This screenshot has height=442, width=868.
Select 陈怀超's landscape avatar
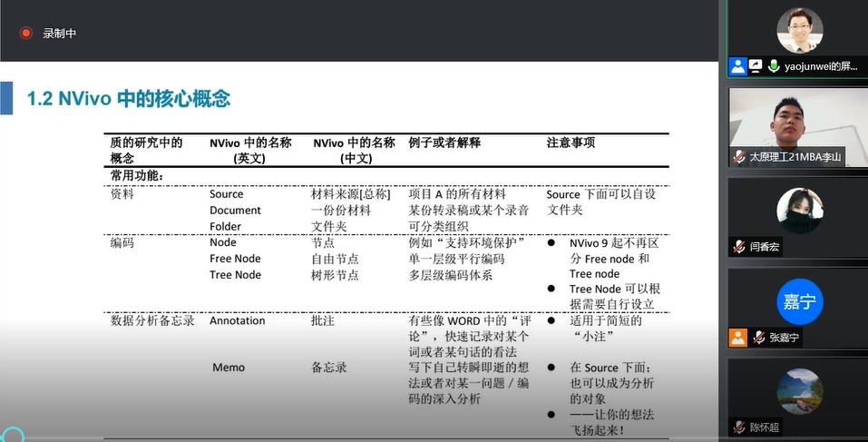click(799, 391)
